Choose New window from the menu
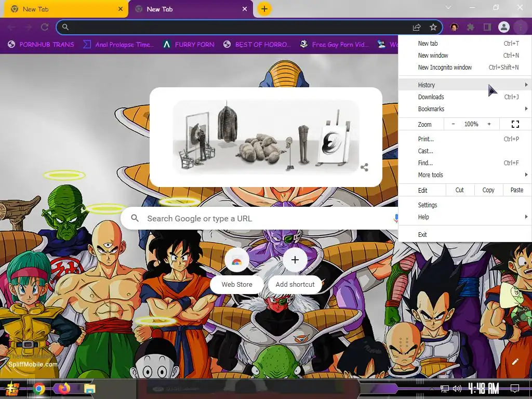Image resolution: width=532 pixels, height=399 pixels. (x=465, y=55)
